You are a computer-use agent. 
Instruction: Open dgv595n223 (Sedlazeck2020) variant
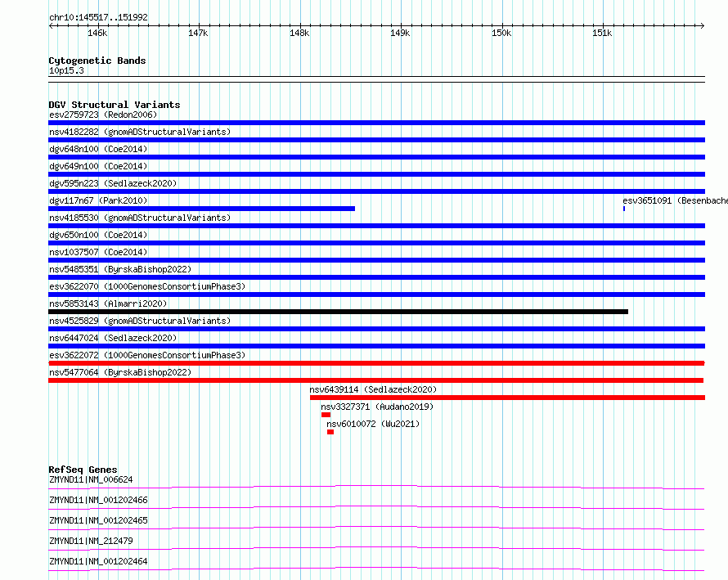click(113, 183)
